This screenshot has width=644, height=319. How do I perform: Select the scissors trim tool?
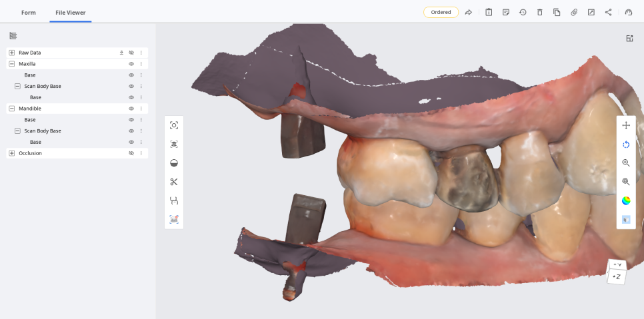[174, 182]
